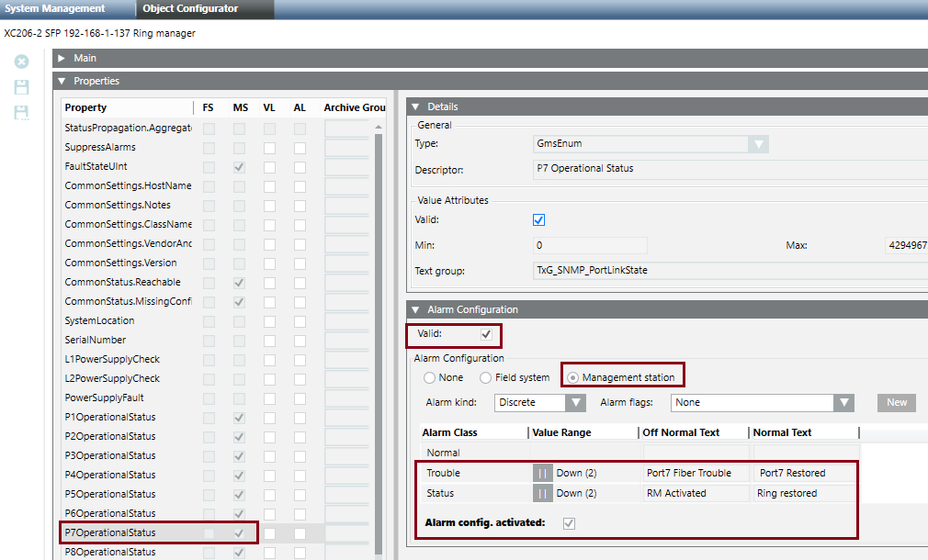
Task: Select the None alarm configuration radio button
Action: (x=428, y=375)
